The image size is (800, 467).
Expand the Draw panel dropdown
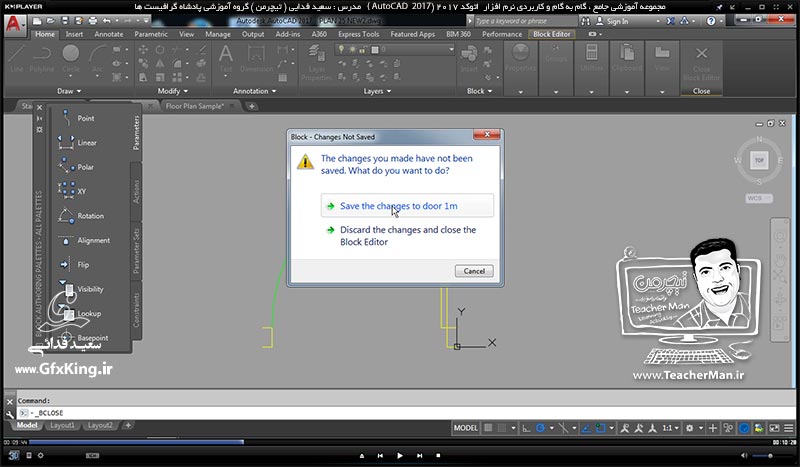(x=69, y=91)
